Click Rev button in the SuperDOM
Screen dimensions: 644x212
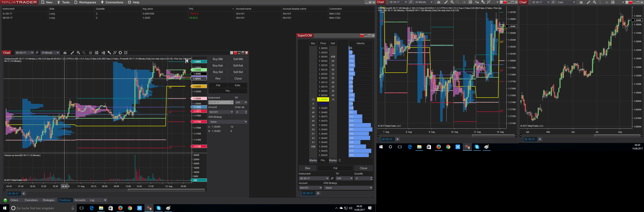coord(308,168)
